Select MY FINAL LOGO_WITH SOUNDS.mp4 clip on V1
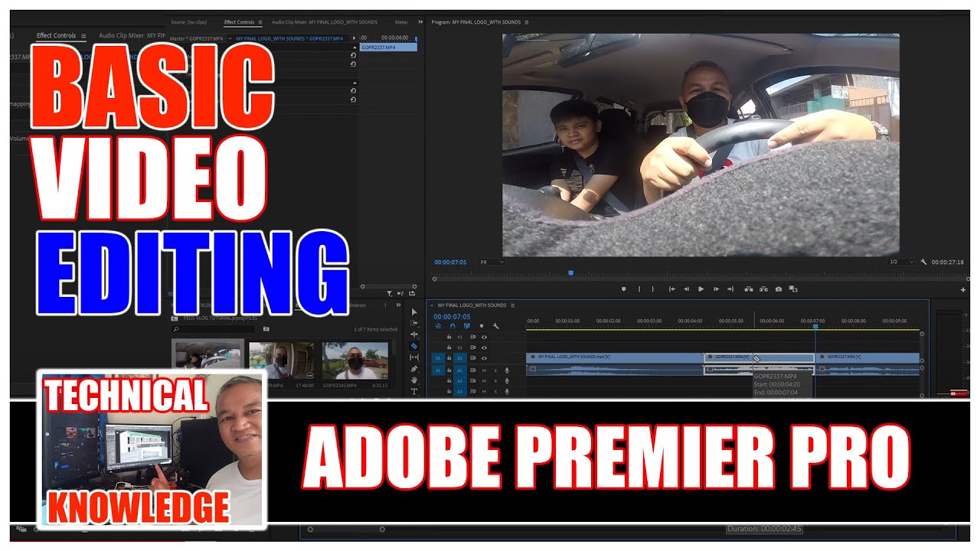Screen dimensions: 980x551 point(615,357)
